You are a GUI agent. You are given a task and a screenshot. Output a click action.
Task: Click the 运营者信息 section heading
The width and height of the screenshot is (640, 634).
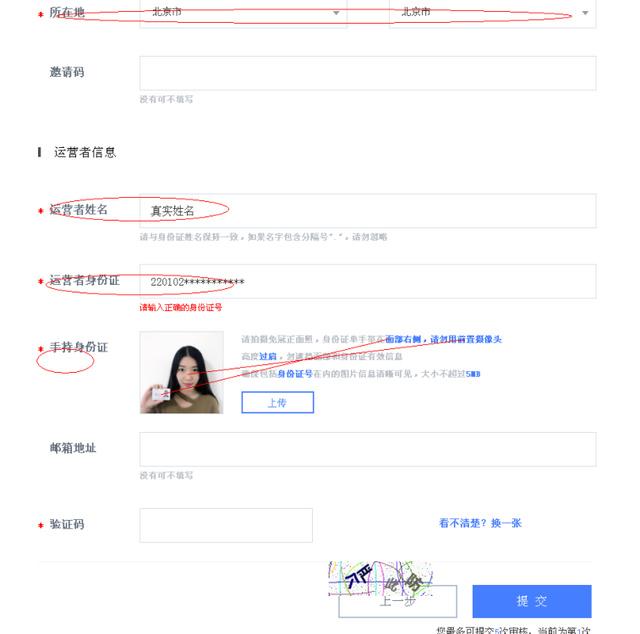pyautogui.click(x=85, y=152)
